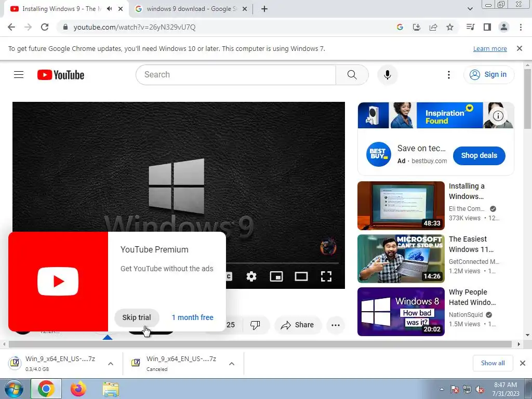Click the volume icon in system tray

(x=480, y=389)
